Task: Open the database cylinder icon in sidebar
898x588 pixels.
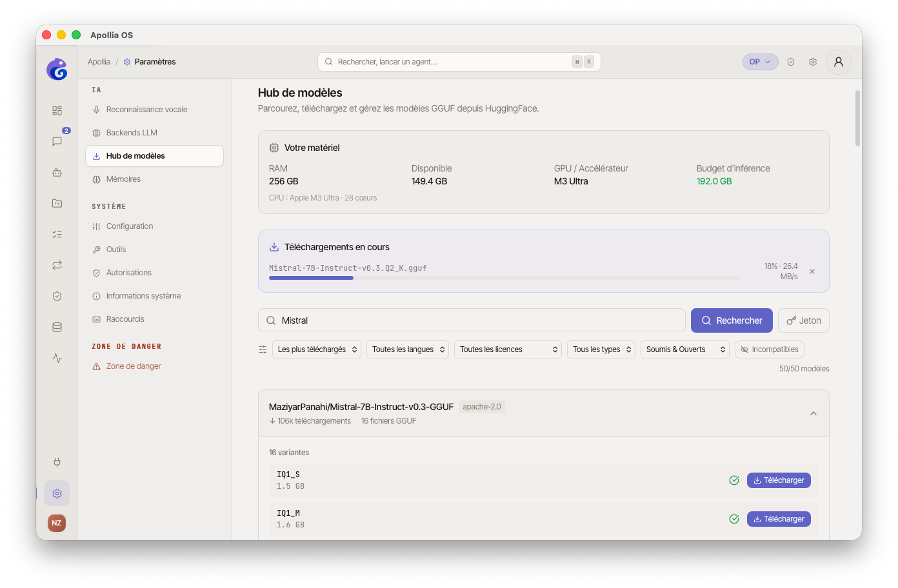Action: pyautogui.click(x=57, y=327)
